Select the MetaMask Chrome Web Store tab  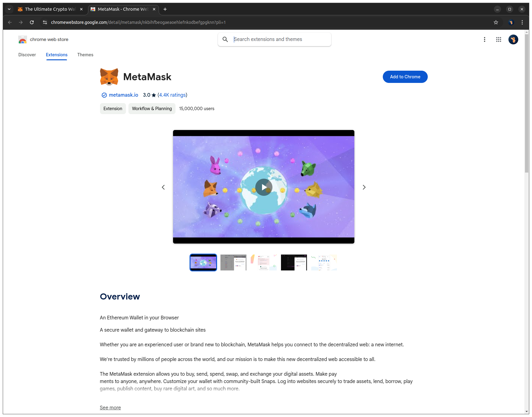tap(123, 9)
